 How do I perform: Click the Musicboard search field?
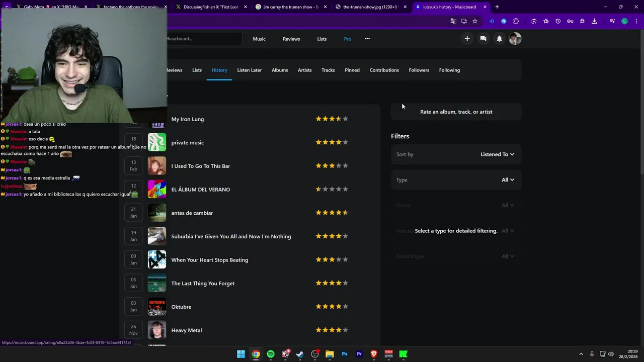point(204,39)
